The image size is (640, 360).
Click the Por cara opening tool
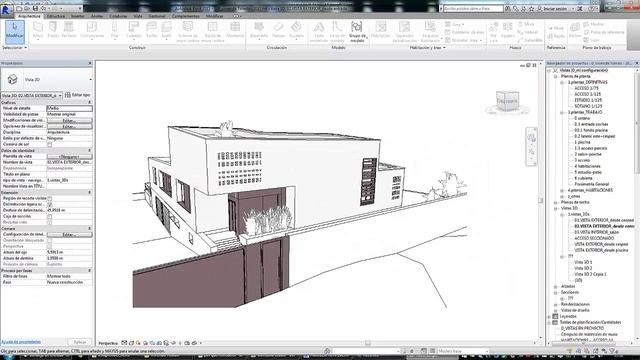click(493, 32)
